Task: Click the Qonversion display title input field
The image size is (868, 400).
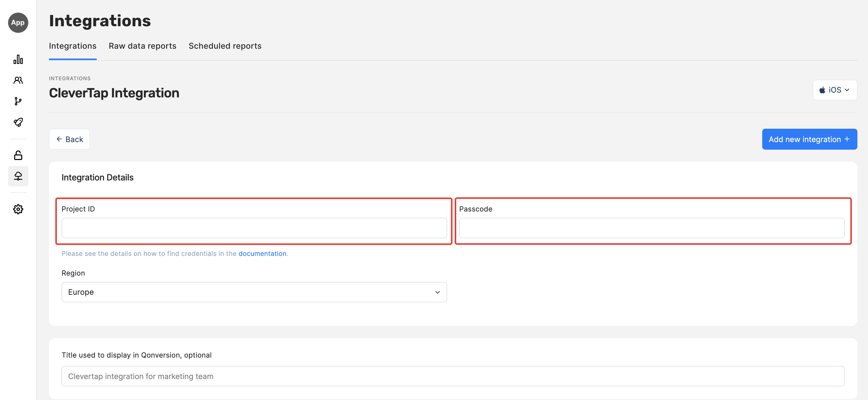Action: pos(452,376)
